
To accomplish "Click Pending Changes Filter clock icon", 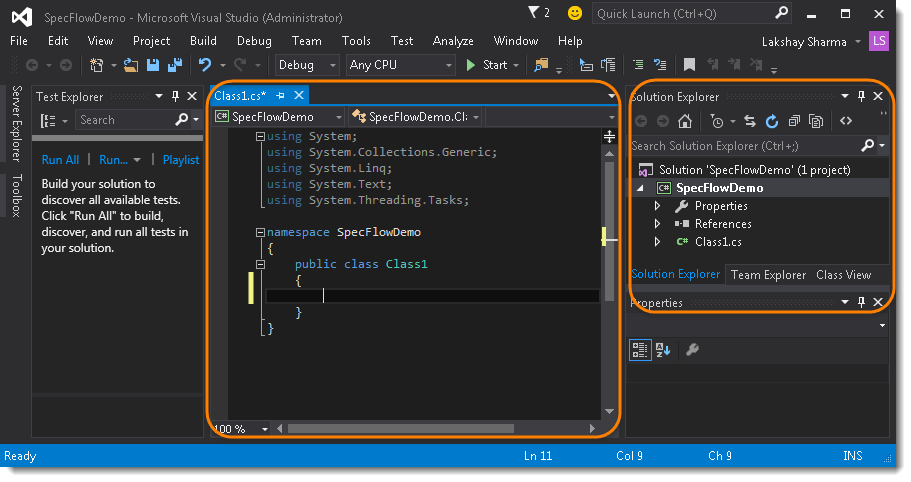I will tap(717, 121).
